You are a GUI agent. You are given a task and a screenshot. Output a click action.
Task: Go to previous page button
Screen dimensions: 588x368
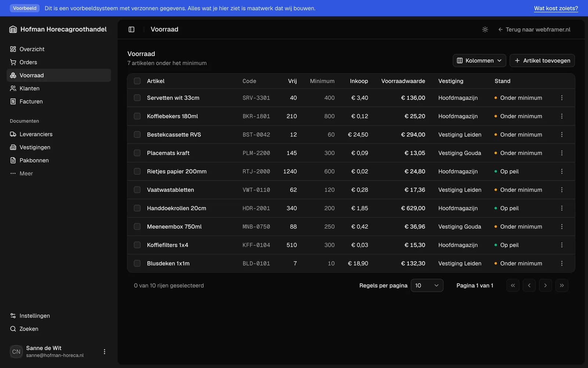tap(529, 286)
